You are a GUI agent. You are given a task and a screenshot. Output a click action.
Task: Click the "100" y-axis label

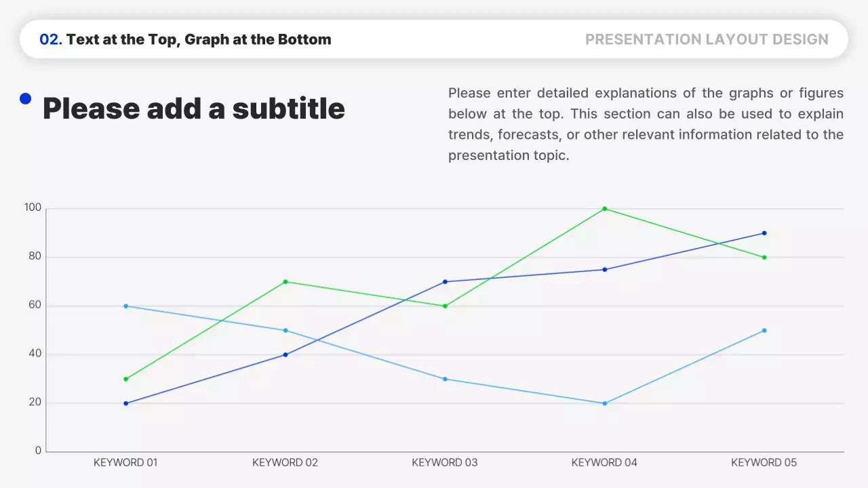(33, 208)
